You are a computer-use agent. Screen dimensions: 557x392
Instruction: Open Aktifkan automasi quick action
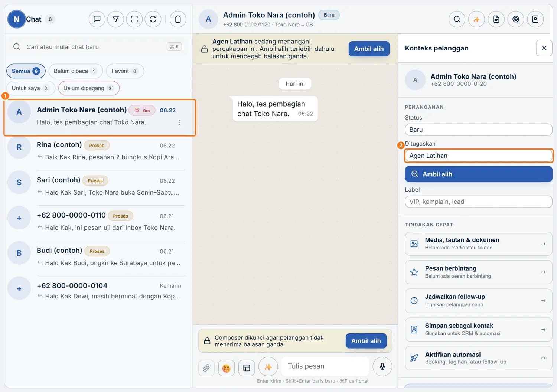[x=478, y=358]
